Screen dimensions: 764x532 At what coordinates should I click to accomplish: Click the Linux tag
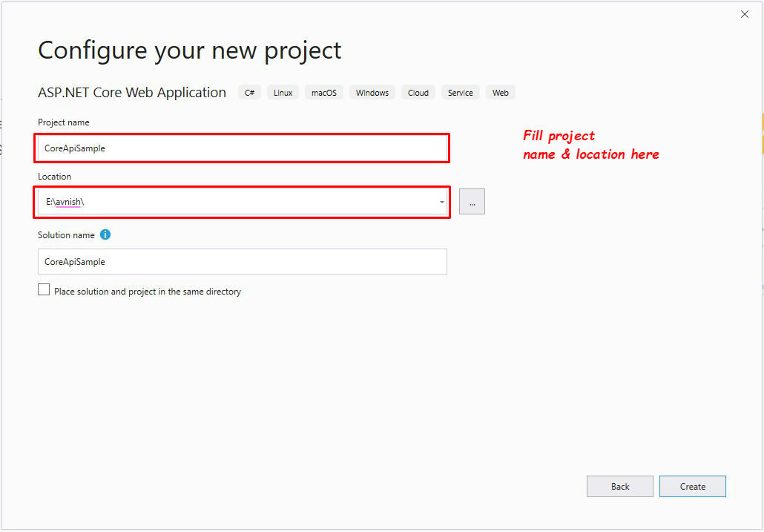pos(283,93)
